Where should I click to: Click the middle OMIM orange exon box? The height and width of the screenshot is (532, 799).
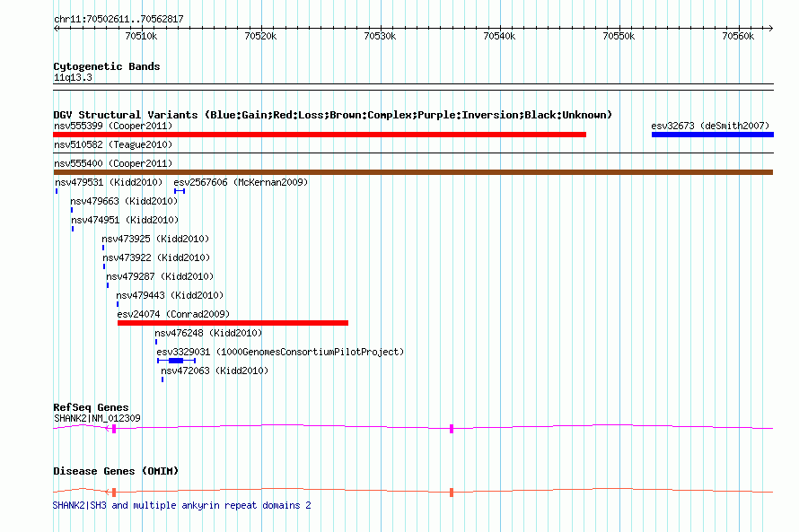(x=452, y=493)
